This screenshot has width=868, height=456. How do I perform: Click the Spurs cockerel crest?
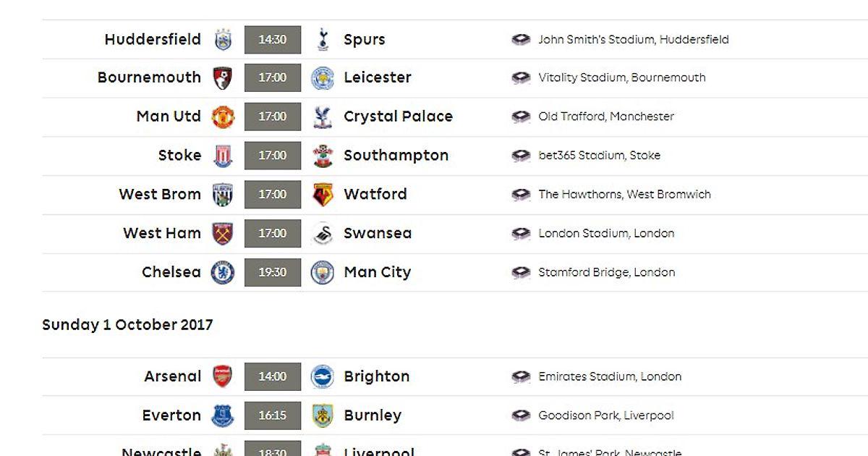[x=323, y=39]
